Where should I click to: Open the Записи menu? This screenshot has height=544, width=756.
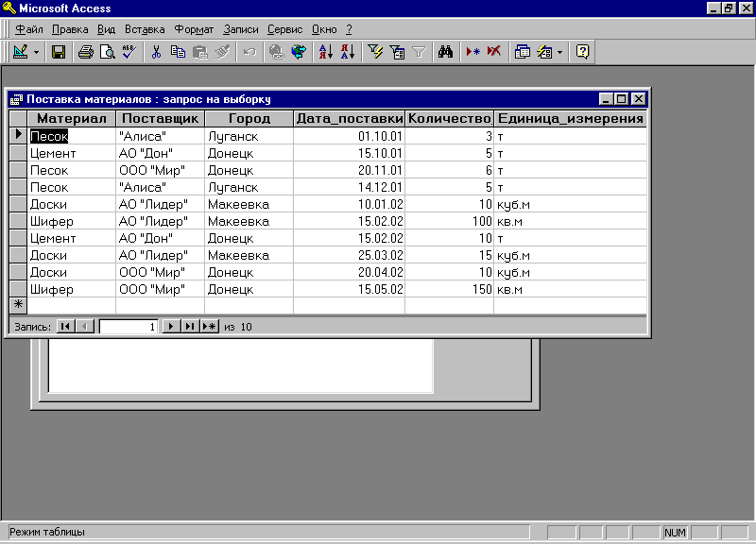[x=241, y=29]
